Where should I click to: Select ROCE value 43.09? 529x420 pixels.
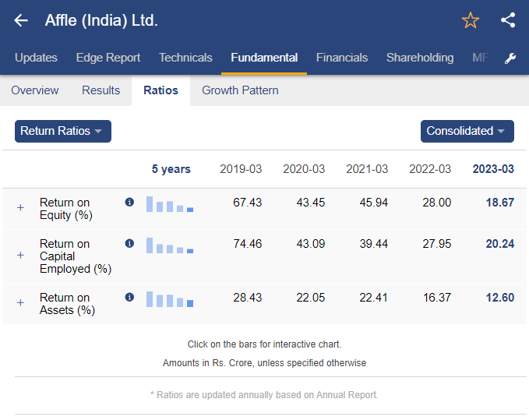311,244
